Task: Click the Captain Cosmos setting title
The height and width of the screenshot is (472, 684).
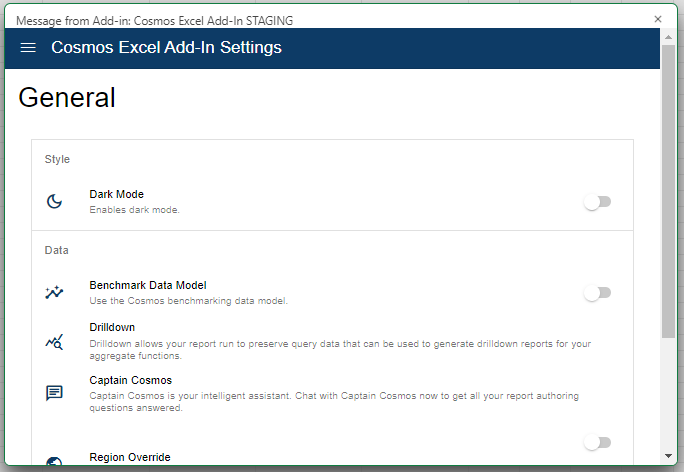Action: point(131,380)
